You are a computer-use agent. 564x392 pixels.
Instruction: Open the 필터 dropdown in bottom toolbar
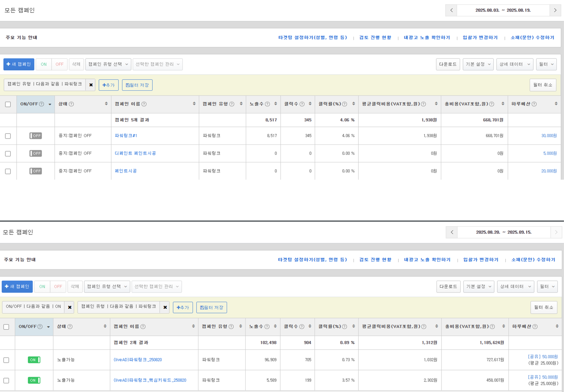pos(547,287)
